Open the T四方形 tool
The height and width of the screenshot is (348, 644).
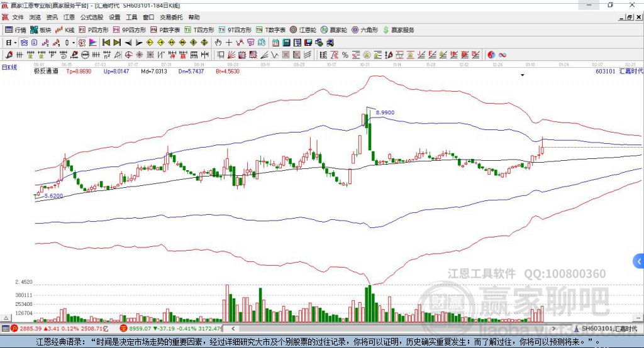[x=199, y=30]
